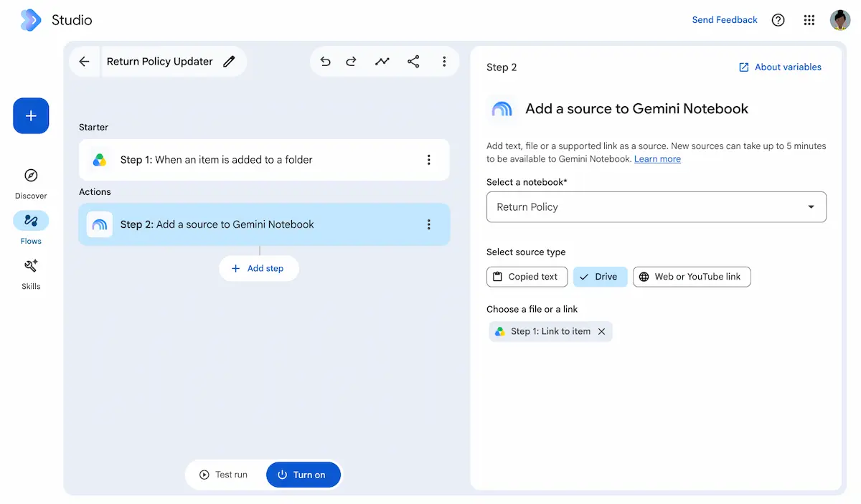This screenshot has width=861, height=504.
Task: Select Step 2: Add a source card
Action: 264,224
